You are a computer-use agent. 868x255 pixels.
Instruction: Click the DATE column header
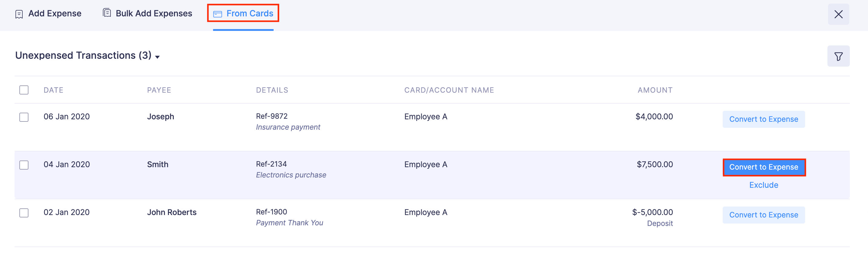click(54, 90)
